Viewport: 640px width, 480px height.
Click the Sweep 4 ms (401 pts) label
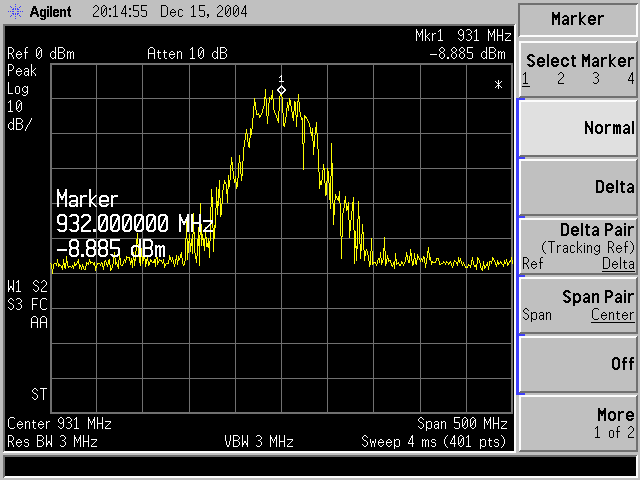[x=433, y=442]
